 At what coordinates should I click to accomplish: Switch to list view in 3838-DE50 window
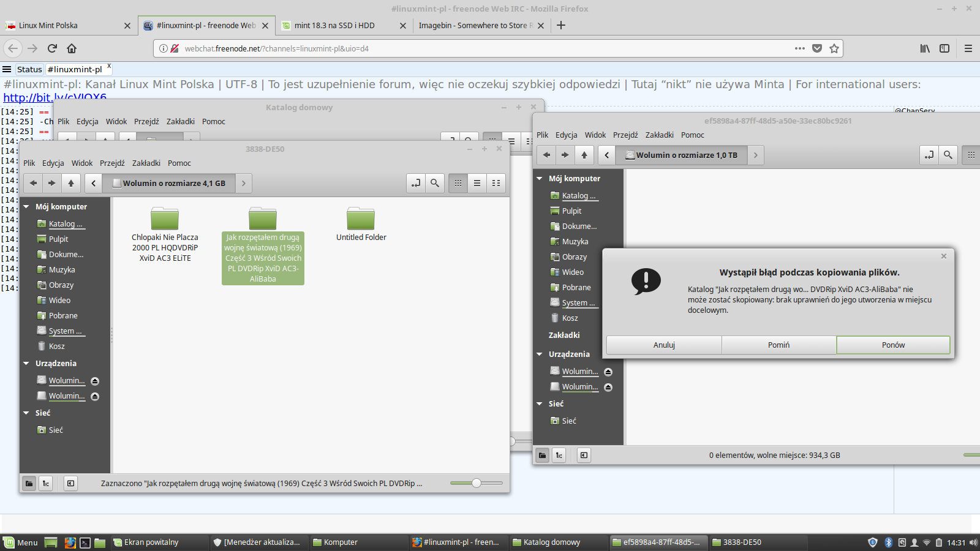(477, 183)
